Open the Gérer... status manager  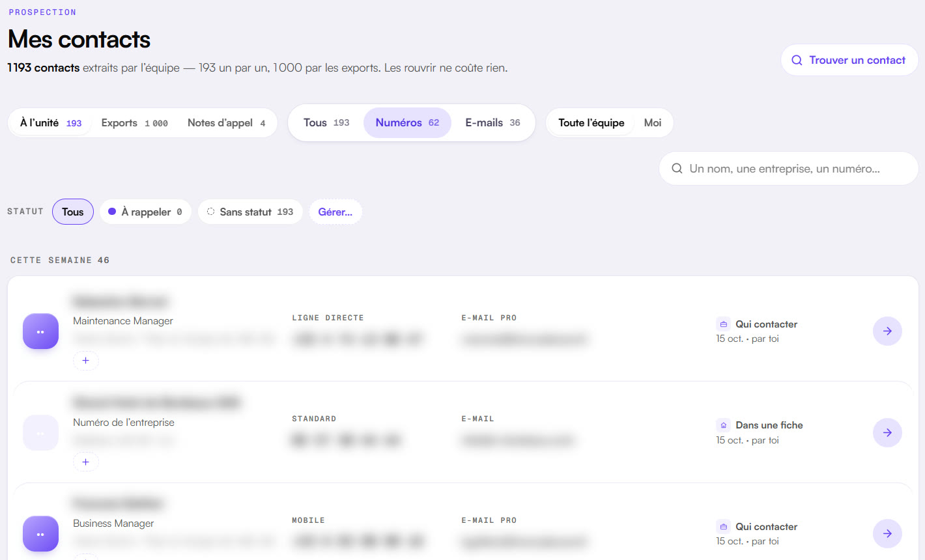(335, 212)
